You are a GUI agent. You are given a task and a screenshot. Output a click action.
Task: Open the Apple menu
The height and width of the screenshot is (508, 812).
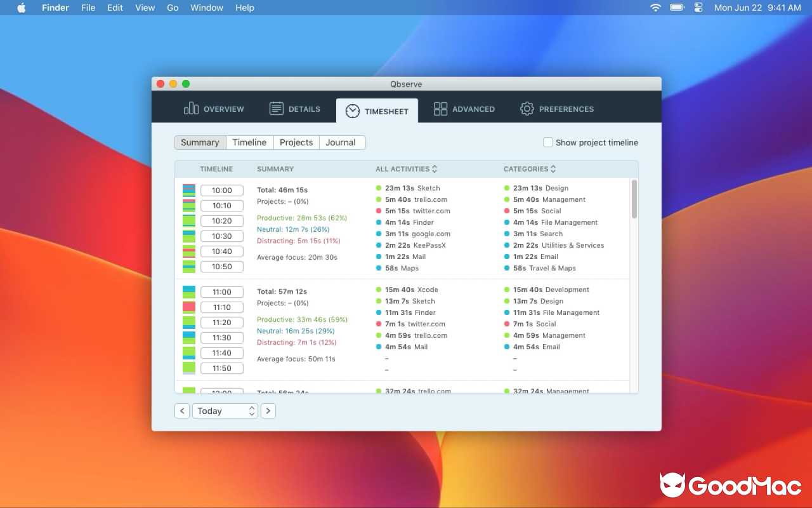coord(22,8)
